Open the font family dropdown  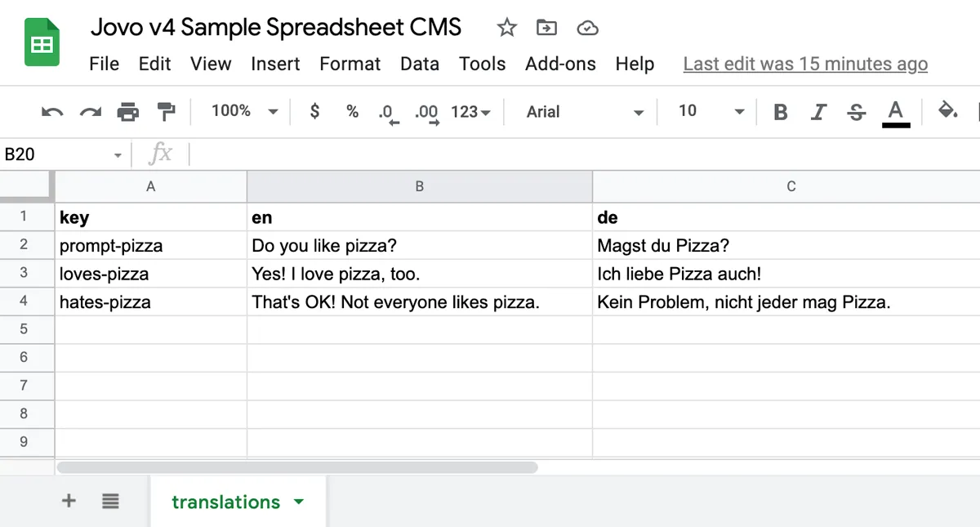(580, 112)
